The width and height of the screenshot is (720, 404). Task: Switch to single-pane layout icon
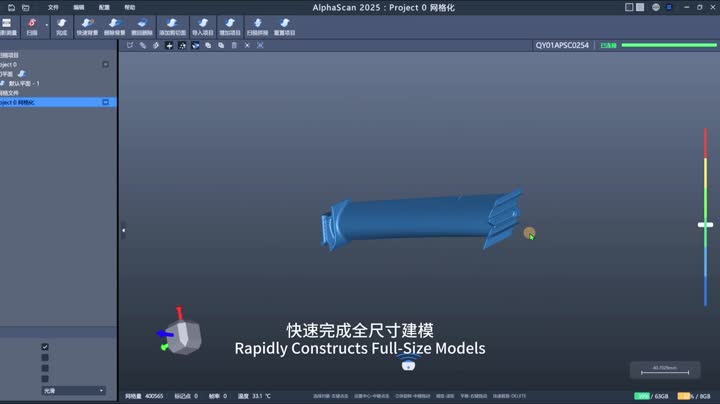pos(629,7)
